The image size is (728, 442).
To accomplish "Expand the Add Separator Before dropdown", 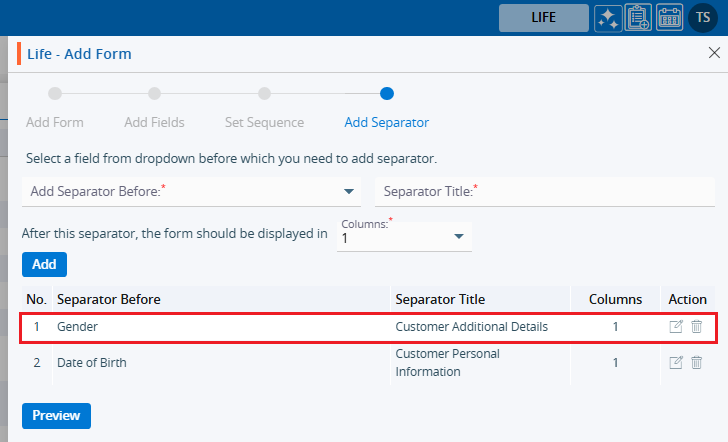I will [349, 191].
